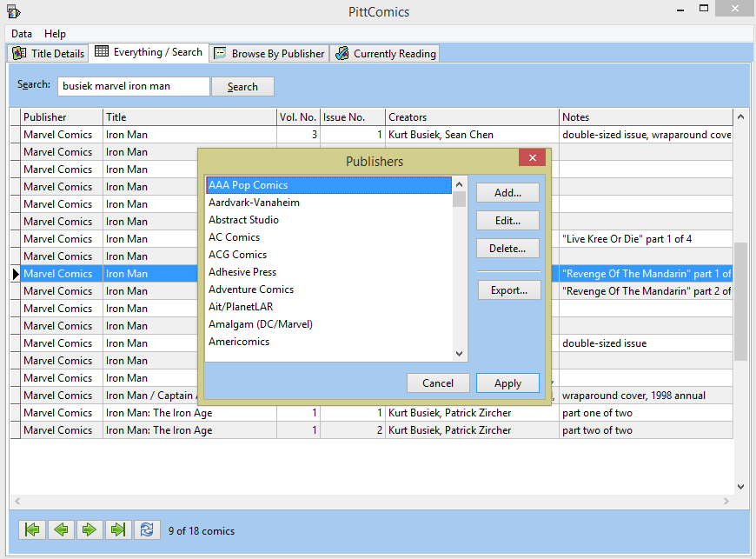
Task: Click "Live Kree Or Die" part 1 of 4 note
Action: tap(646, 239)
